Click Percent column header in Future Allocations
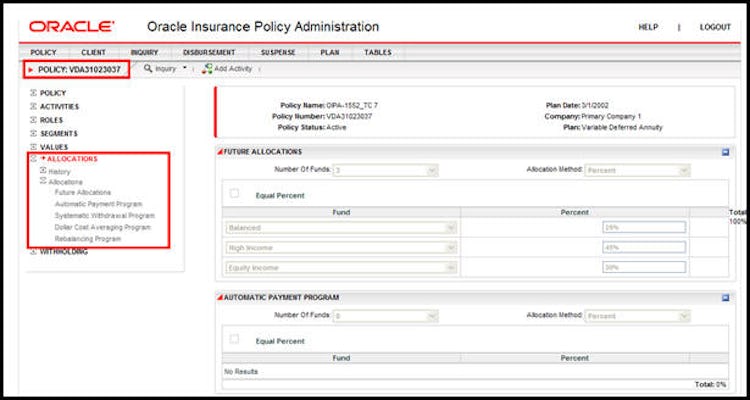Viewport: 750px width, 400px height. [x=574, y=212]
